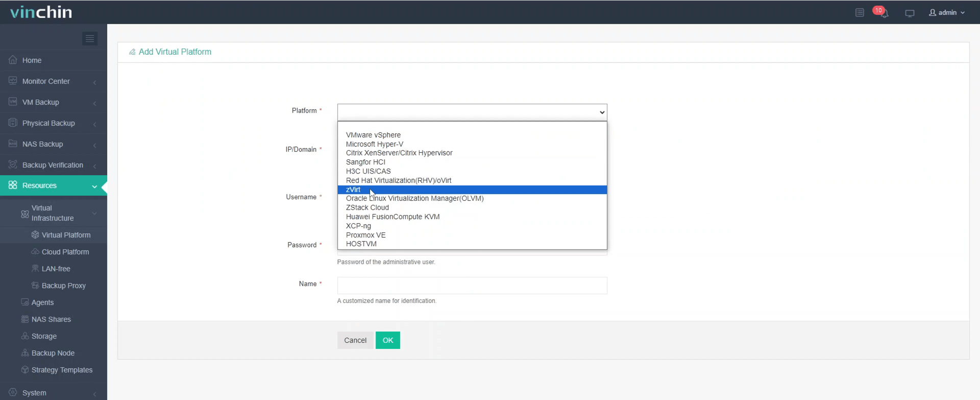Viewport: 980px width, 400px height.
Task: Click the Virtual Infrastructure icon
Action: pos(24,214)
